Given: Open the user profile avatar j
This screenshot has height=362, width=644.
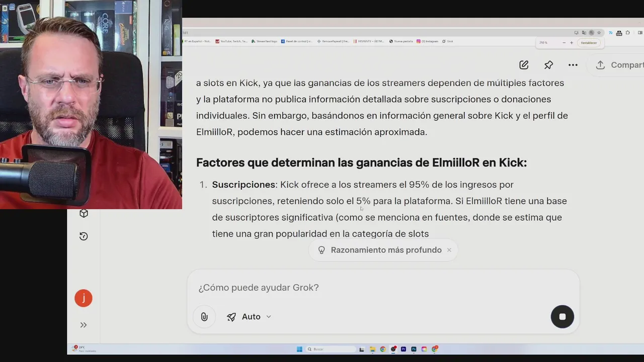Looking at the screenshot, I should click(84, 298).
